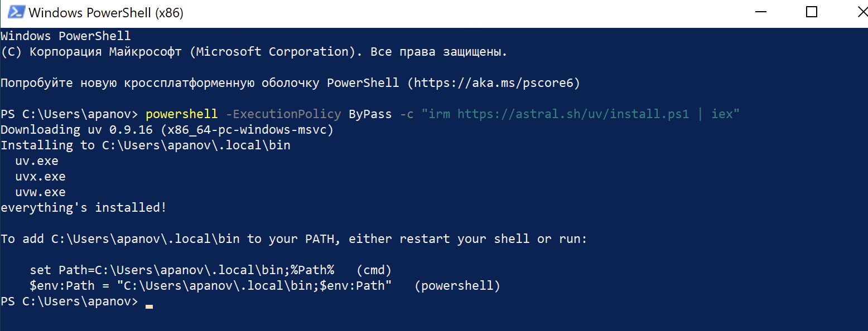This screenshot has height=331, width=868.
Task: Click the "(cmd)" label
Action: pos(374,270)
